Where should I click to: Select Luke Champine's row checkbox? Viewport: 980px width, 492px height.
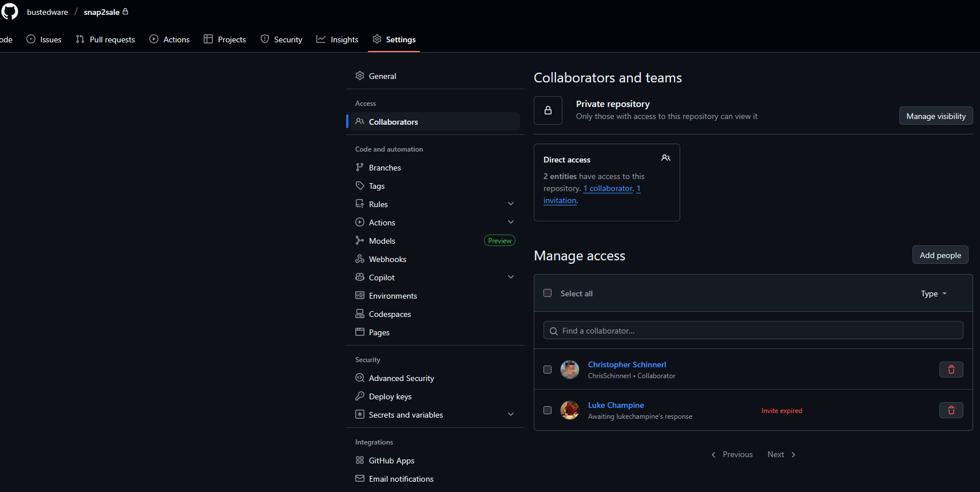[x=547, y=410]
